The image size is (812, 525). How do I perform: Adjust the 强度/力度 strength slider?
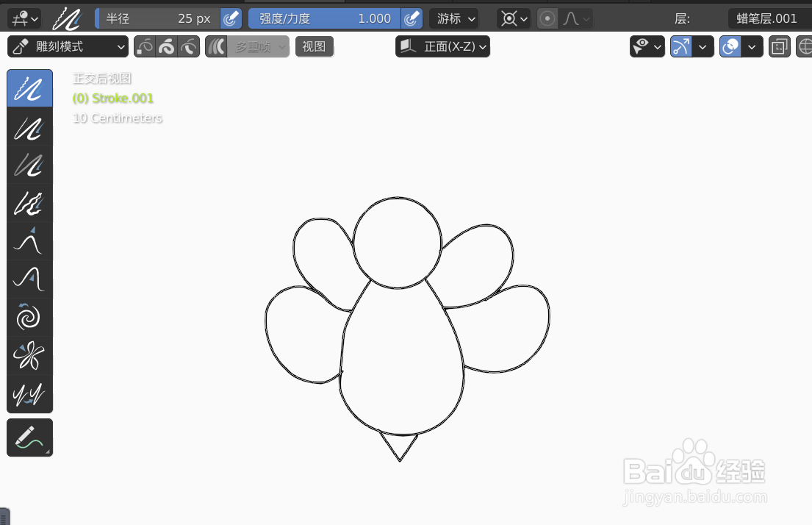tap(324, 18)
